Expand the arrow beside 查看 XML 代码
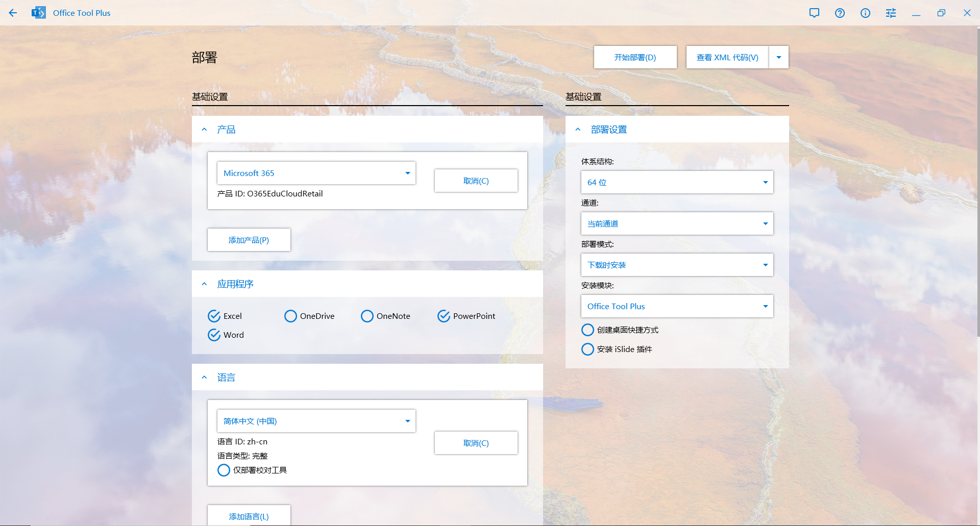 click(x=779, y=57)
